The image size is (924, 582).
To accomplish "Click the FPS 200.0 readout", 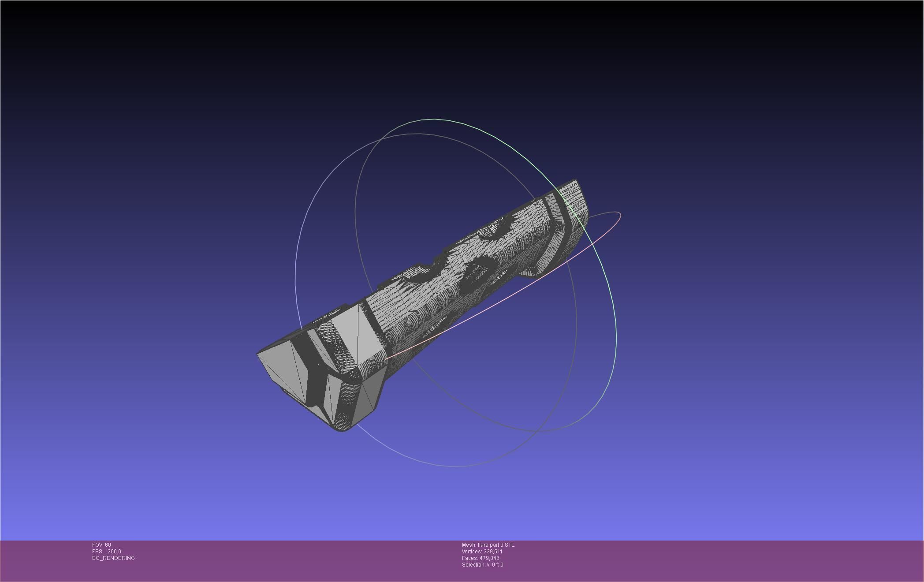I will (x=106, y=552).
